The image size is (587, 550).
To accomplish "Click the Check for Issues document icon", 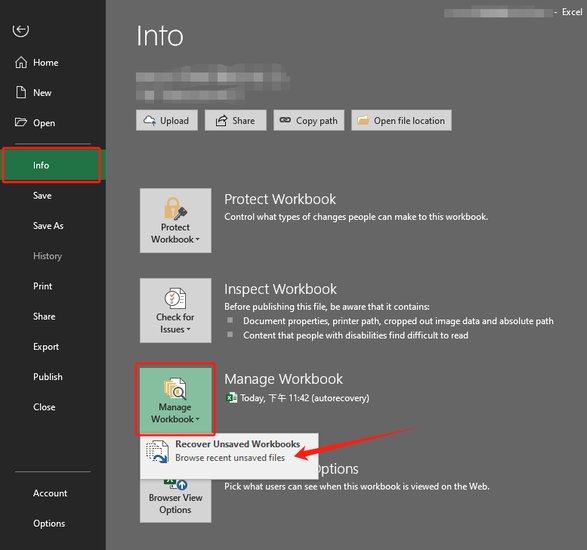I will [x=175, y=298].
